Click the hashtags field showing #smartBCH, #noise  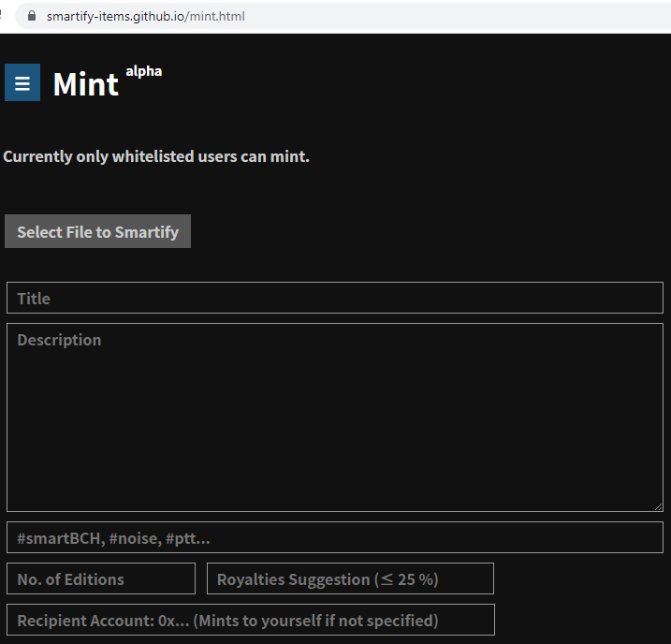(335, 537)
